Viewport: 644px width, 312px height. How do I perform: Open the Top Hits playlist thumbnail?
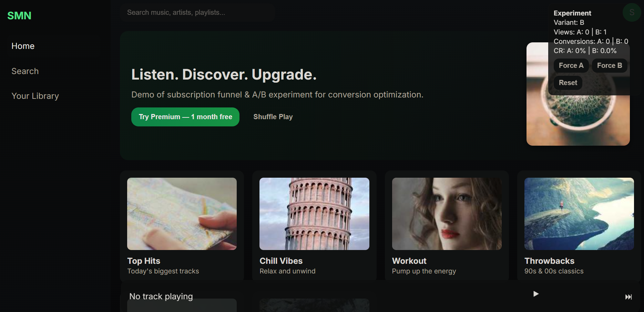point(182,214)
